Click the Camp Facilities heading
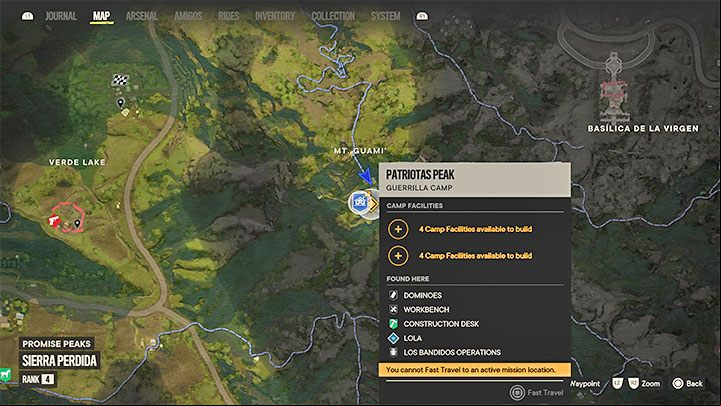 [415, 206]
